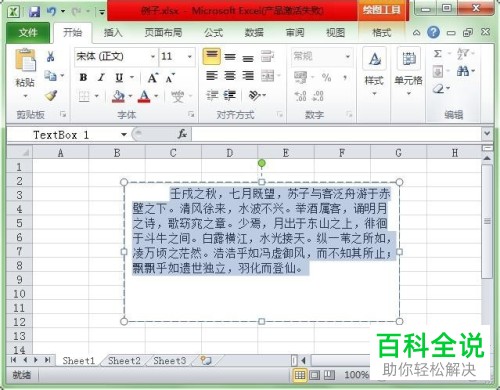Click the AutoSum sigma icon

[438, 53]
